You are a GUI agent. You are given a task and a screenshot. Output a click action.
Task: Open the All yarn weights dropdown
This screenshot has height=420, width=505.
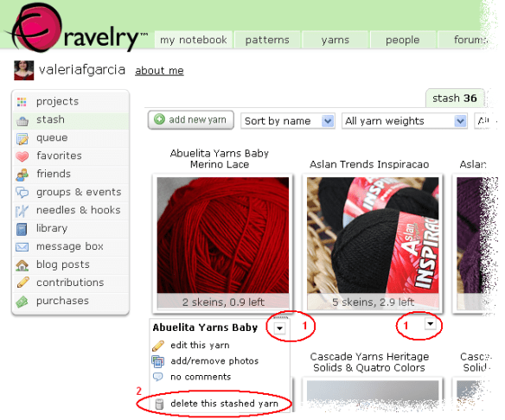405,121
